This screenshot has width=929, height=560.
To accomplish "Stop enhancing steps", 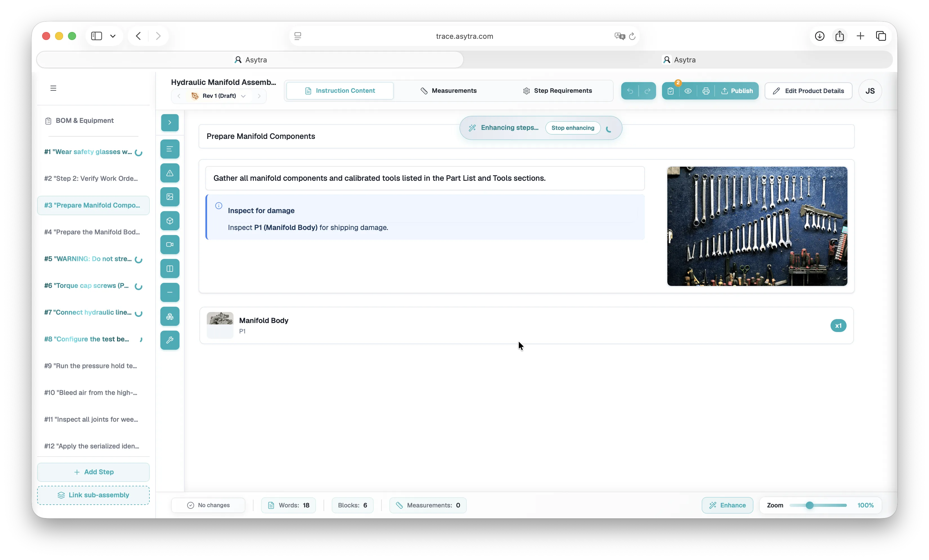I will 573,128.
